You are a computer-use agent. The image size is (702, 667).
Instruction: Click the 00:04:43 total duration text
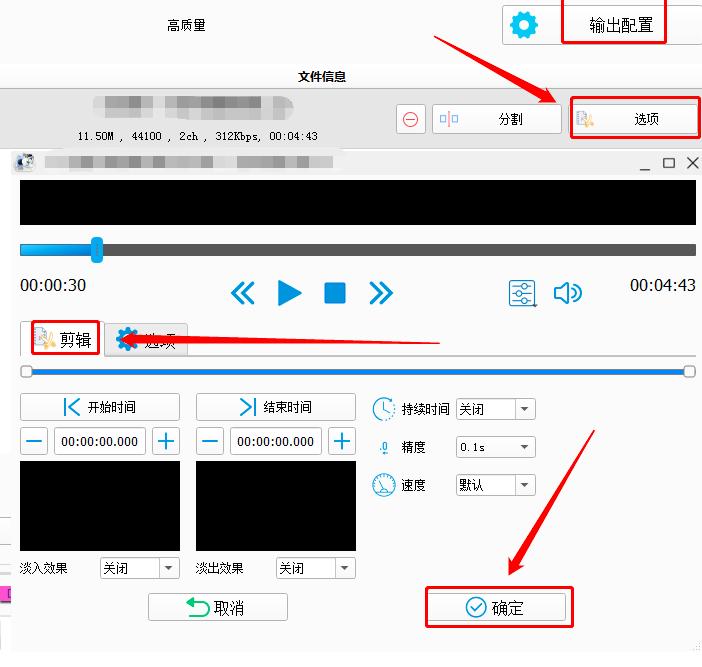tap(663, 285)
